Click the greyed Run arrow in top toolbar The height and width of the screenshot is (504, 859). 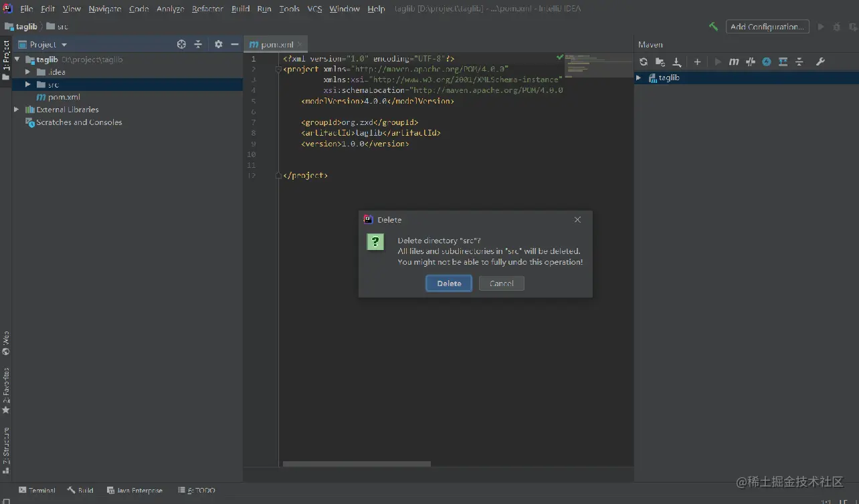click(x=821, y=27)
